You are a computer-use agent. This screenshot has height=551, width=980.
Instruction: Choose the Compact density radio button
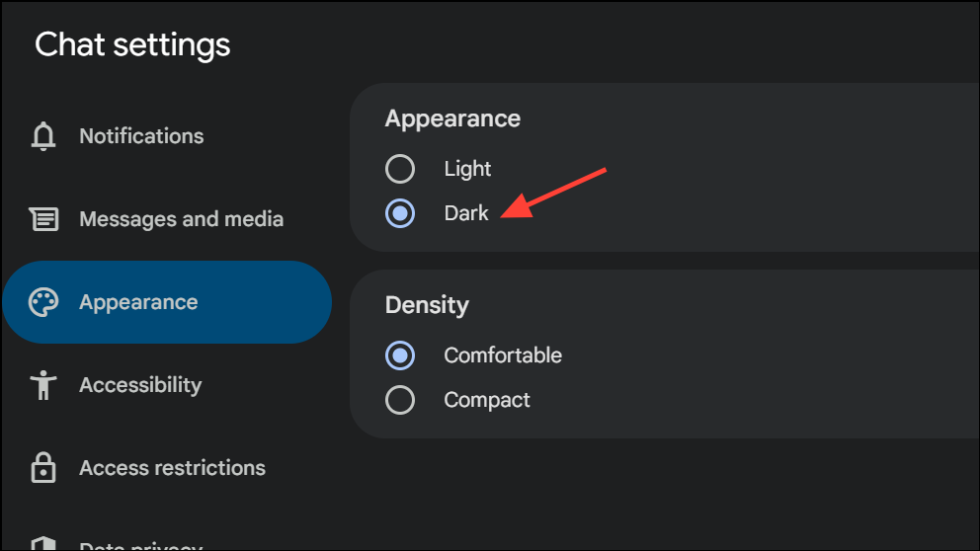coord(400,400)
